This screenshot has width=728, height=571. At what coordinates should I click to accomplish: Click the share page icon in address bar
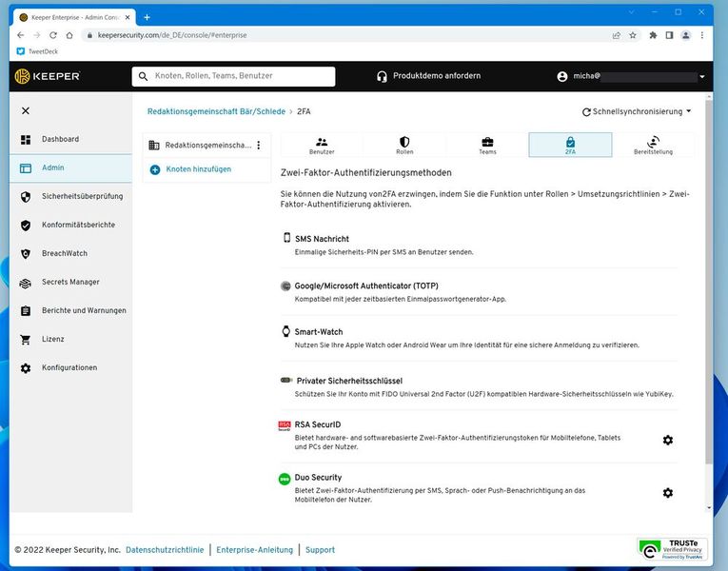pos(616,35)
